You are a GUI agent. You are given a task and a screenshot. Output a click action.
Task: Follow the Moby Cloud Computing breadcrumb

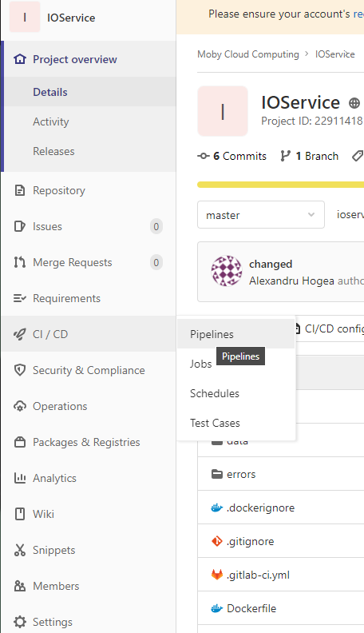click(x=248, y=54)
